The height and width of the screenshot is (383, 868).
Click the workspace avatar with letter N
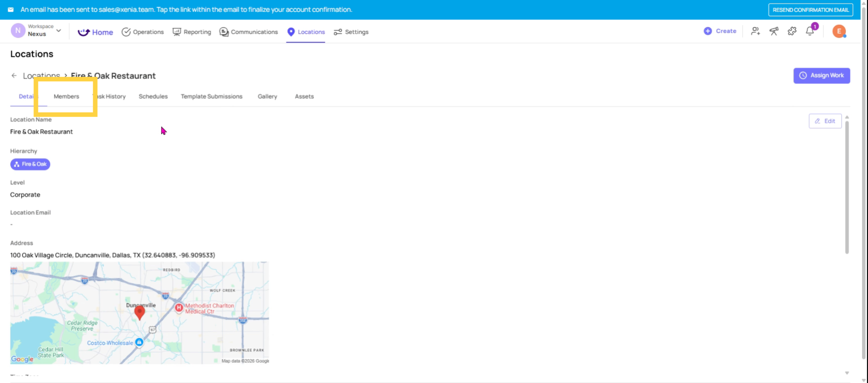pos(18,31)
